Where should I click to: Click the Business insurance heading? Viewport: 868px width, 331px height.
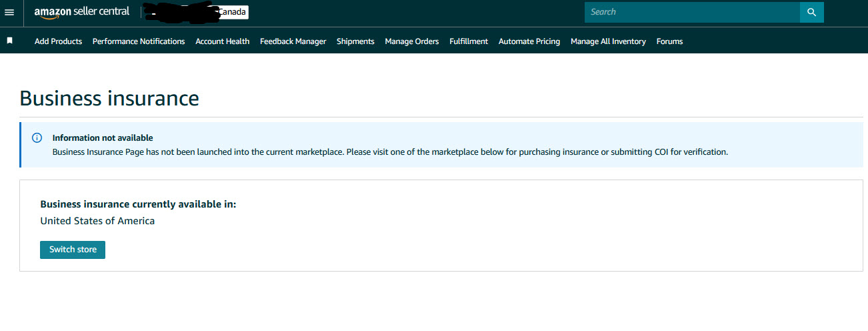(x=109, y=98)
